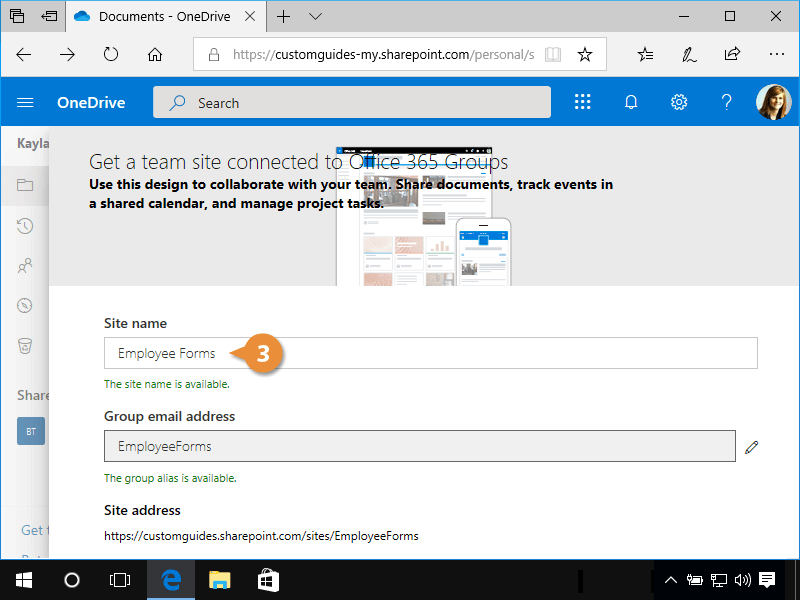800x600 pixels.
Task: Go forward in the browser
Action: (x=67, y=55)
